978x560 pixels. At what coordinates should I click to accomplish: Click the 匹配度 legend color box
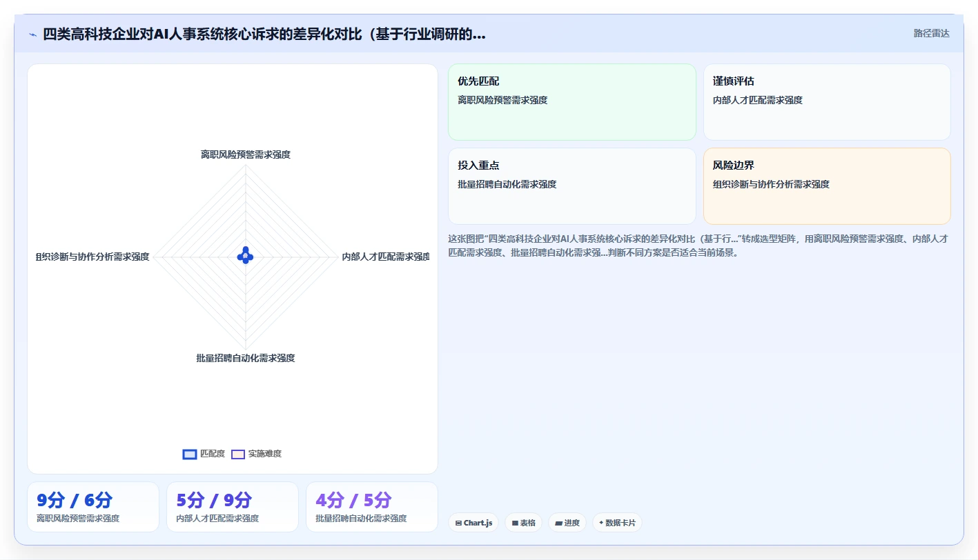click(x=190, y=454)
